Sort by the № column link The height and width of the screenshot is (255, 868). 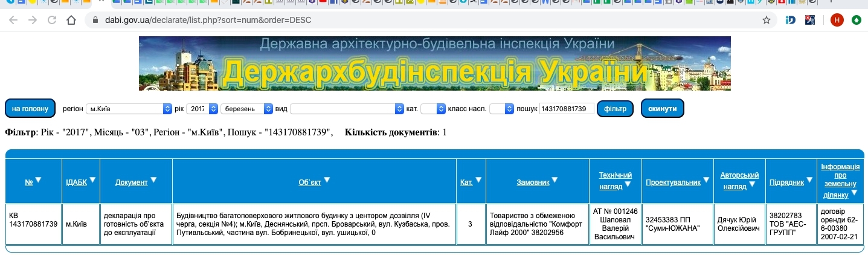coord(28,182)
